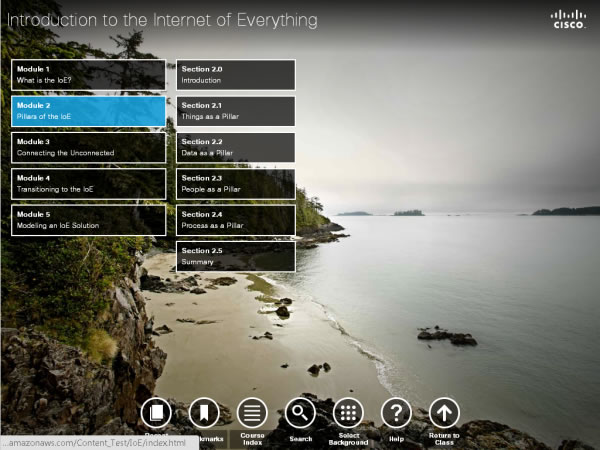Select highlighted Module 2 Pillars of the IoE
The height and width of the screenshot is (450, 600).
(x=89, y=111)
